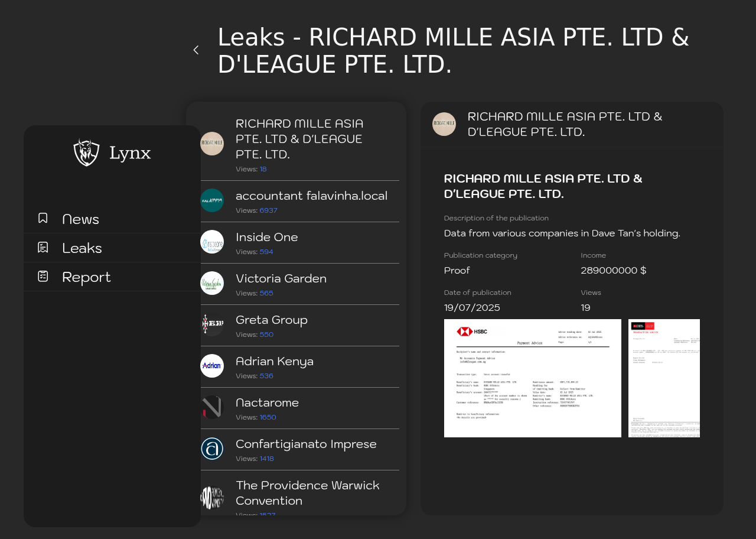
Task: Click the accountant falavinha.local logo
Action: (x=212, y=200)
